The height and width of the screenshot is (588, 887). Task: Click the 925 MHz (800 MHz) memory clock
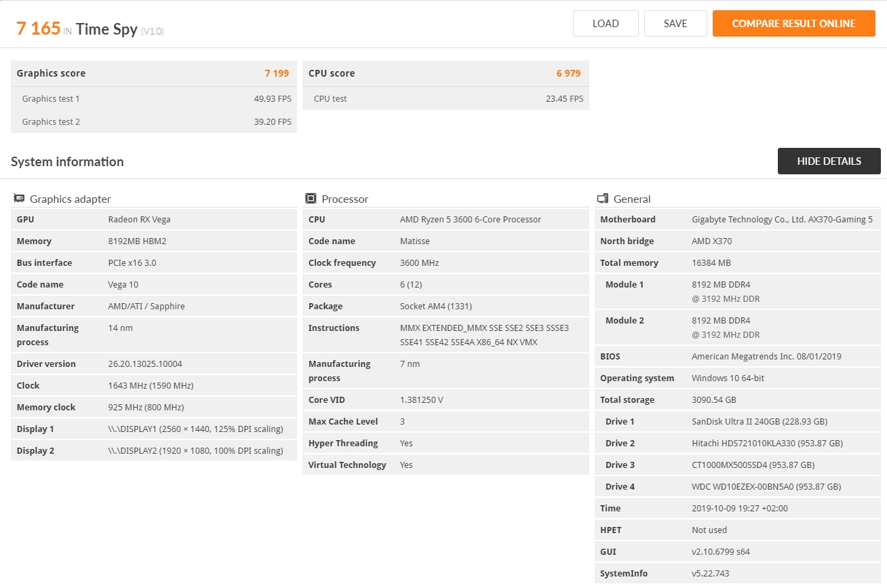[146, 407]
